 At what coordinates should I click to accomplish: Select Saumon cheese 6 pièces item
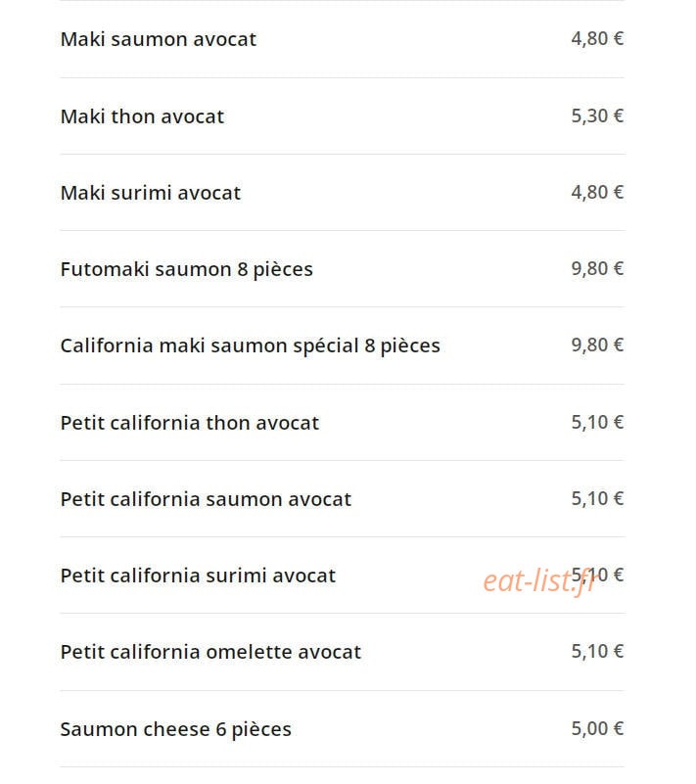click(175, 729)
